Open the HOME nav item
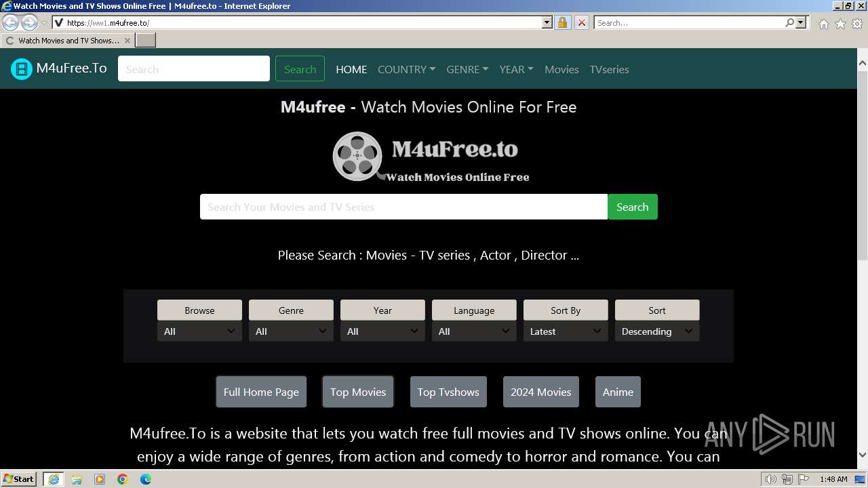Image resolution: width=868 pixels, height=488 pixels. point(351,69)
